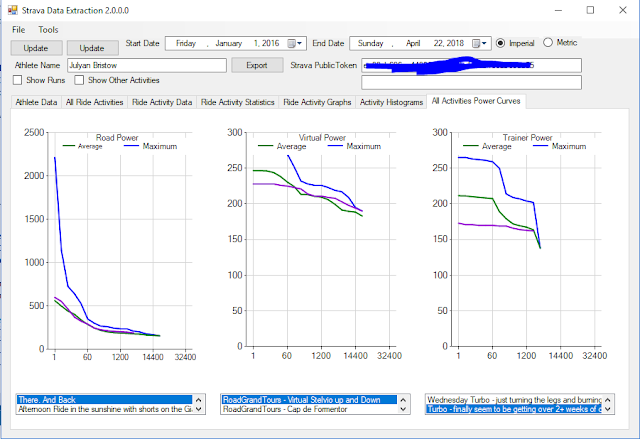This screenshot has height=439, width=640.
Task: Click the Strava Public Token field
Action: (x=471, y=65)
